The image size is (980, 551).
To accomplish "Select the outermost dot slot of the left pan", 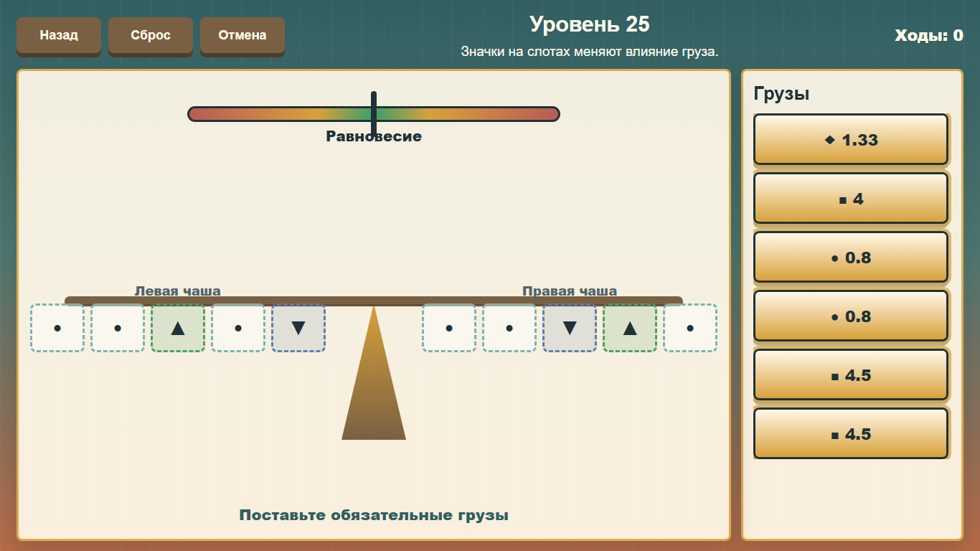I will click(x=57, y=328).
